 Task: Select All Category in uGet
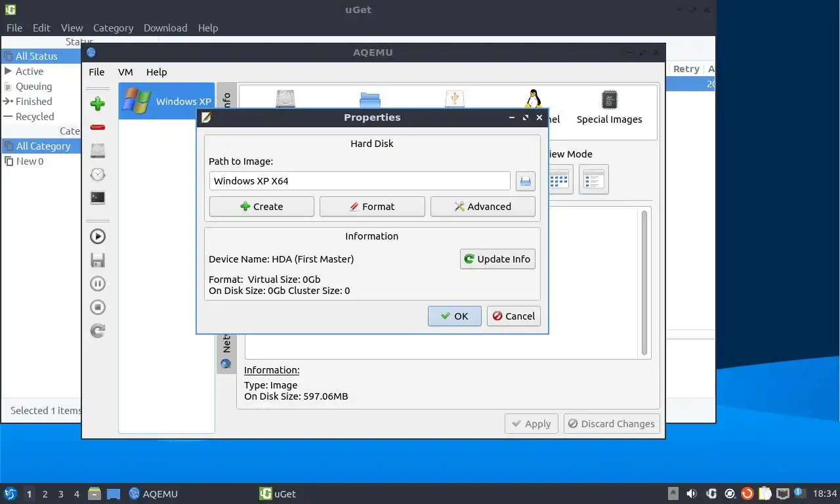click(x=41, y=146)
